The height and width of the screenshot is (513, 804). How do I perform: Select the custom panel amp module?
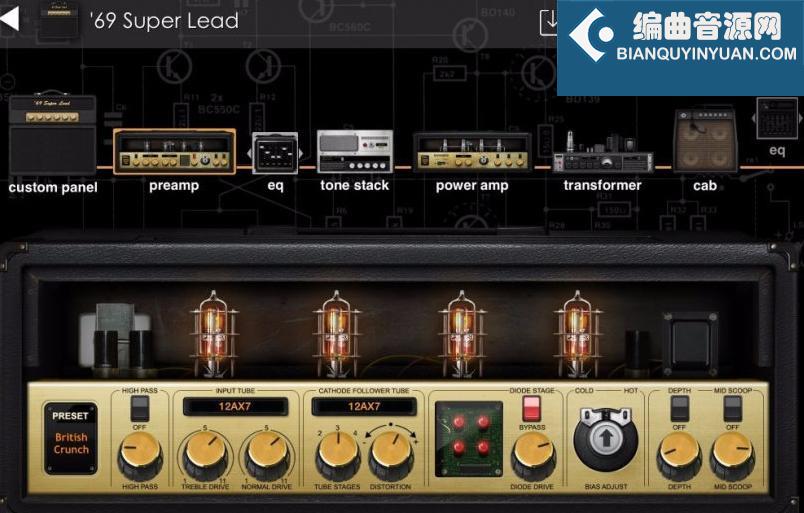point(52,133)
